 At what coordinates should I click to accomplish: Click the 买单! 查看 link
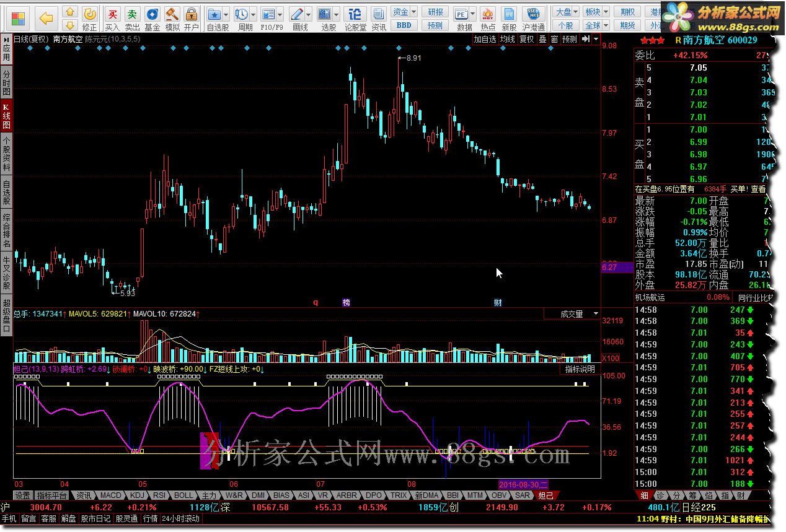point(748,190)
